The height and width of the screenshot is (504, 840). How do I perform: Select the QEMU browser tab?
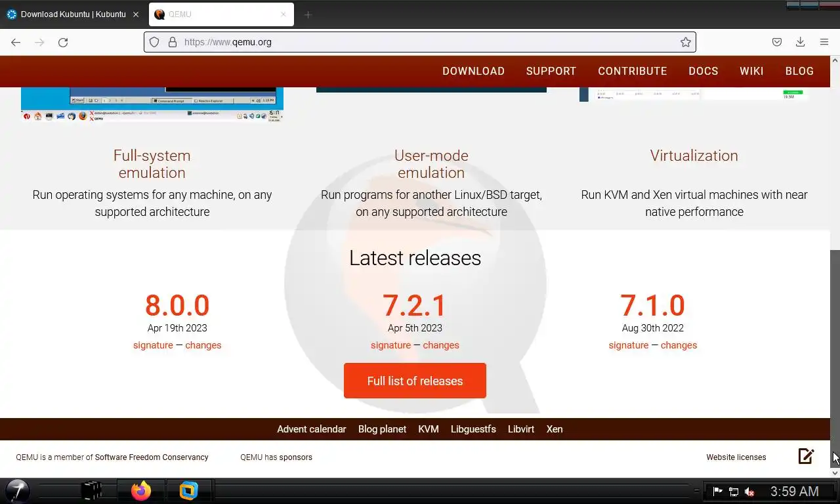[x=222, y=14]
